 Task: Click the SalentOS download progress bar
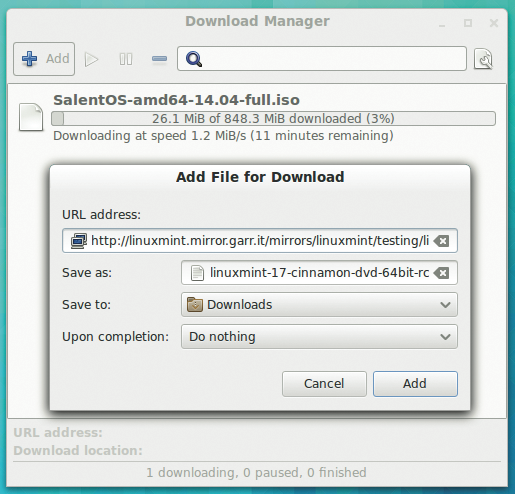point(273,119)
